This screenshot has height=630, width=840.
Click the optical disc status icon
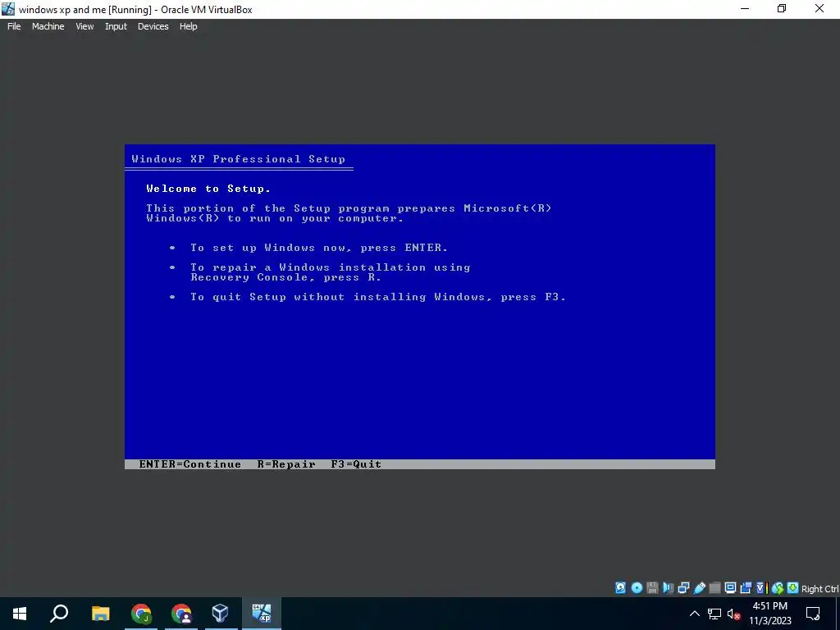click(637, 588)
